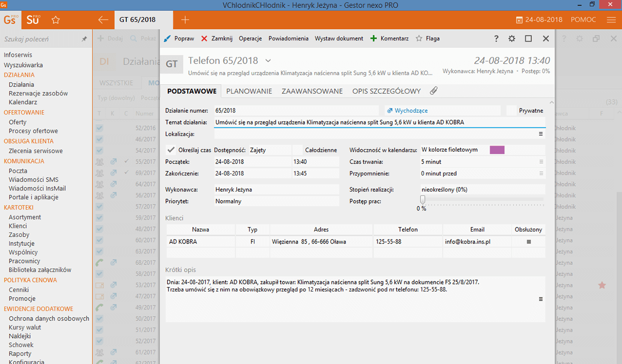Set a flag using the Flaga star

(427, 38)
